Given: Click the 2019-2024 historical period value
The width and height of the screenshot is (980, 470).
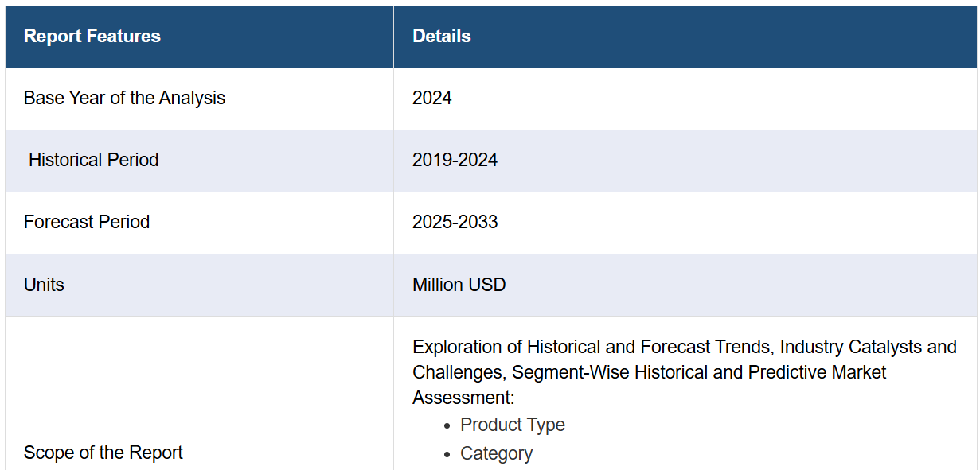Looking at the screenshot, I should [455, 161].
